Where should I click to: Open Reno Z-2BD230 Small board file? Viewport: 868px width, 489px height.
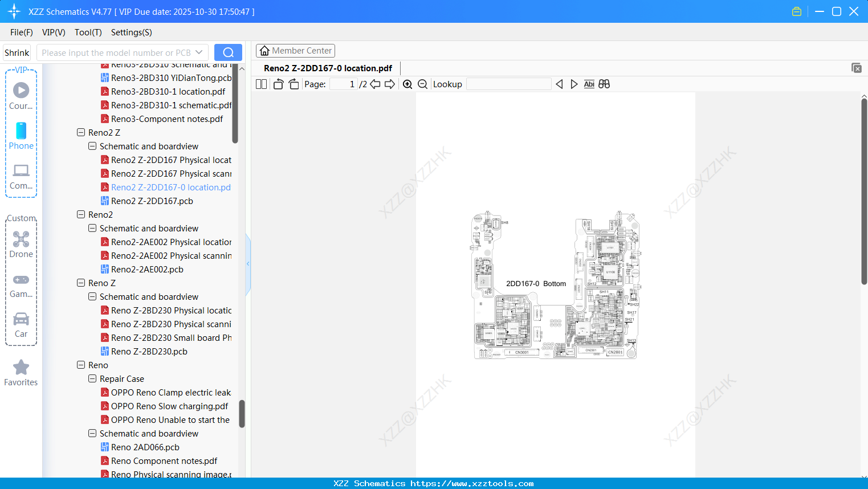[171, 337]
